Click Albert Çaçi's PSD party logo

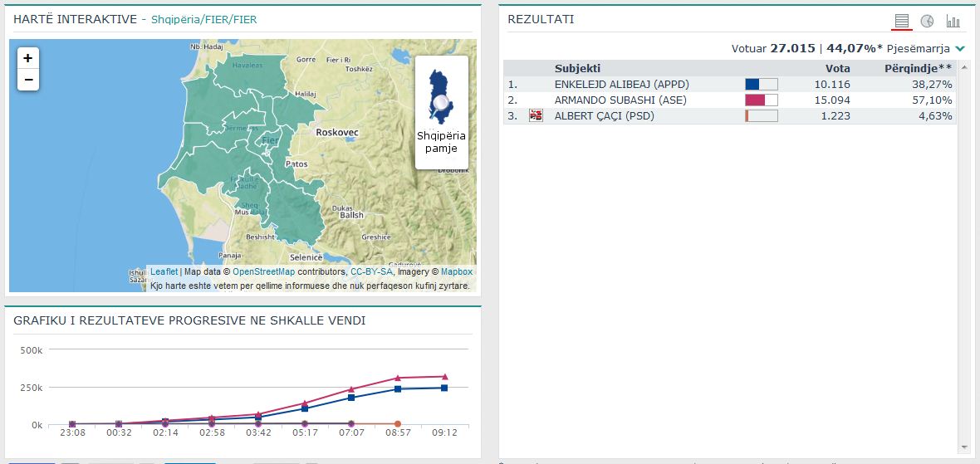(x=536, y=116)
